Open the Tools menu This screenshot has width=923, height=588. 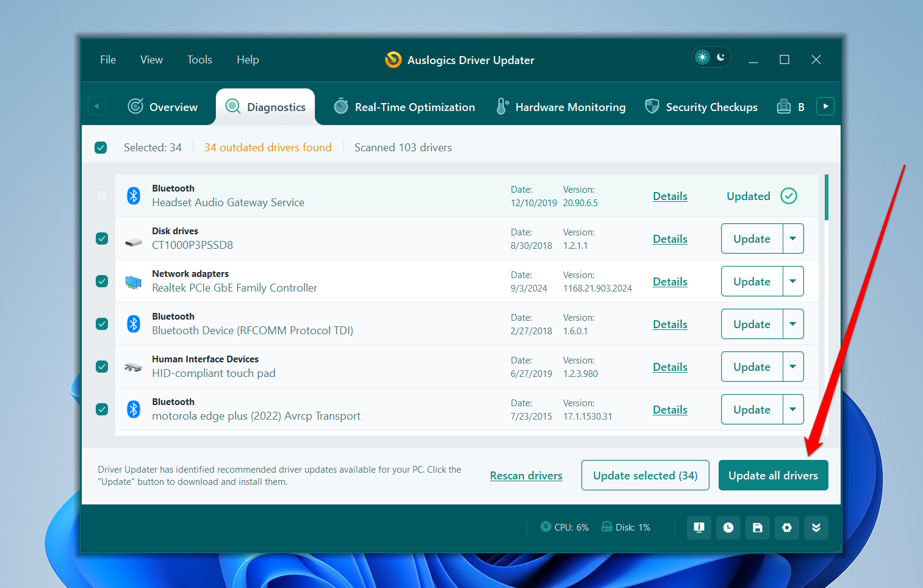[199, 60]
